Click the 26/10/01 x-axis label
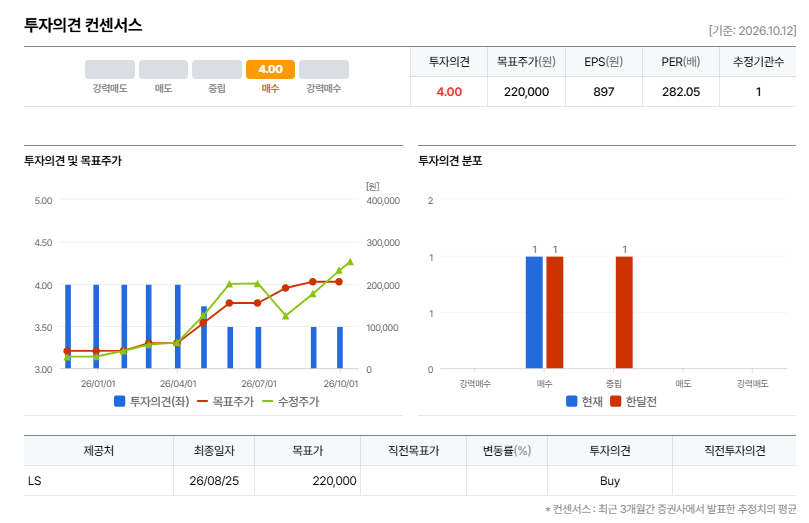Viewport: 809px width, 523px height. coord(341,384)
